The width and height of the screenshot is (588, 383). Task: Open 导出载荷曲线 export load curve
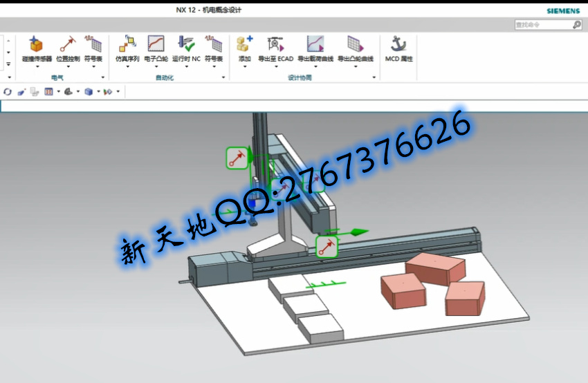(x=315, y=46)
